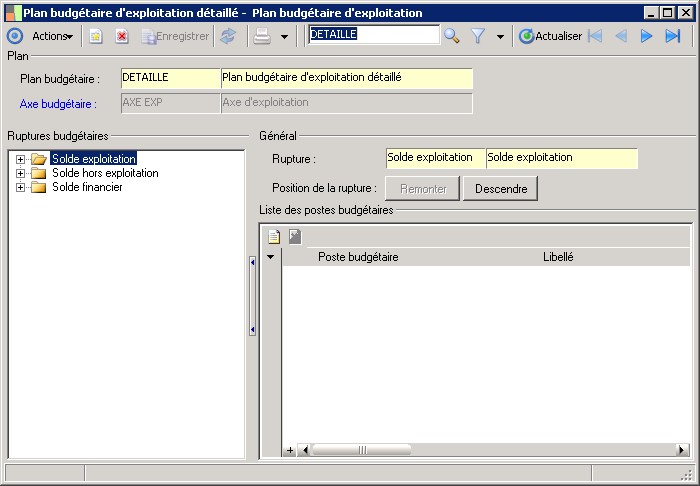
Task: Maximize the window
Action: (x=668, y=13)
